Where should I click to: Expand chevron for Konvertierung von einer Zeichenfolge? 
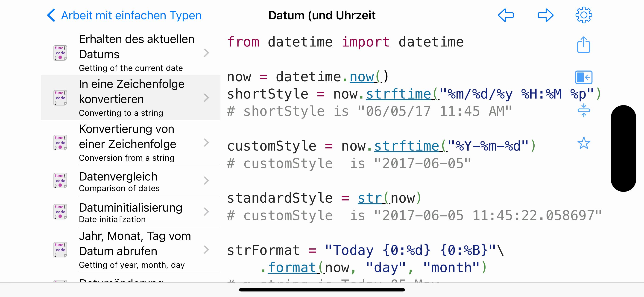[206, 143]
